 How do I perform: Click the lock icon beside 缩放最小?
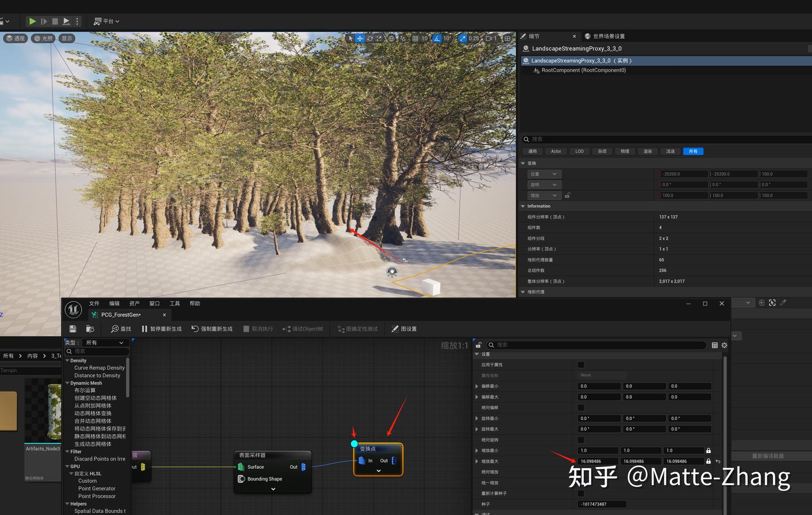coord(708,450)
